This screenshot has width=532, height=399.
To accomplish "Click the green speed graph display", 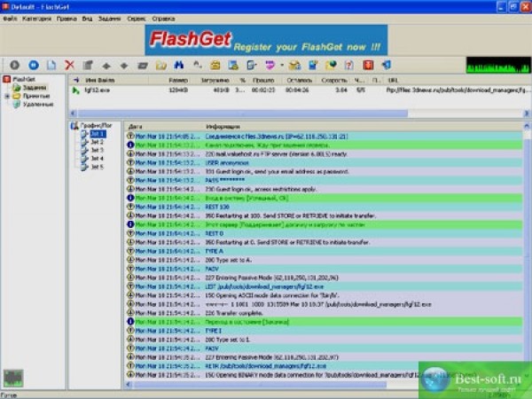I will pyautogui.click(x=498, y=65).
